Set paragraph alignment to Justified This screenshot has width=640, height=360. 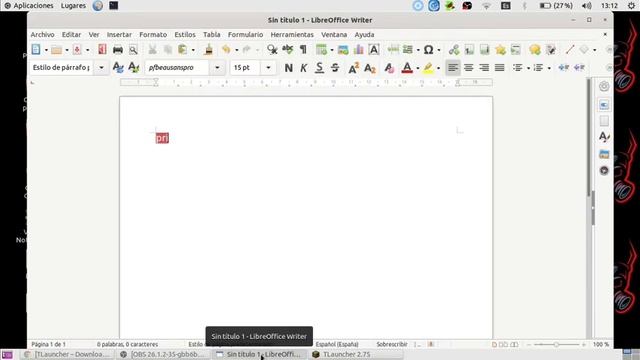click(x=500, y=68)
